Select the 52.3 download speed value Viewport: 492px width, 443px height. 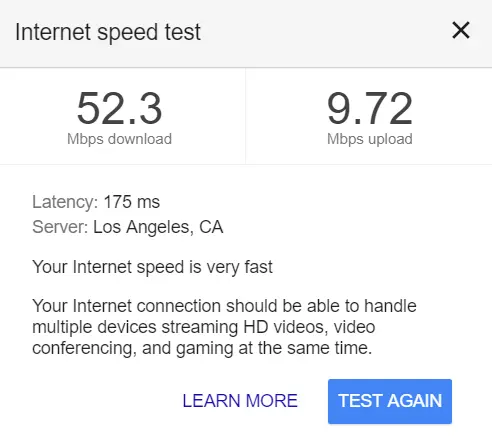[x=119, y=108]
